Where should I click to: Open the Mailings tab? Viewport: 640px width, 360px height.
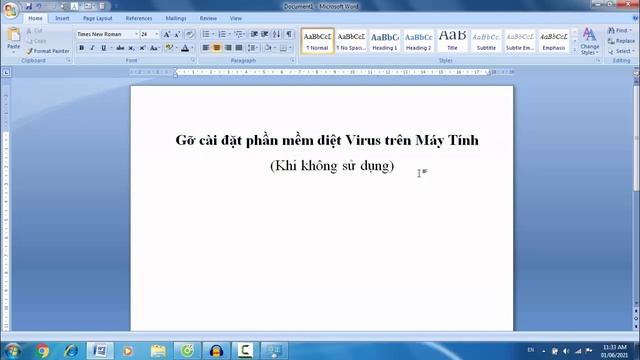[x=176, y=18]
